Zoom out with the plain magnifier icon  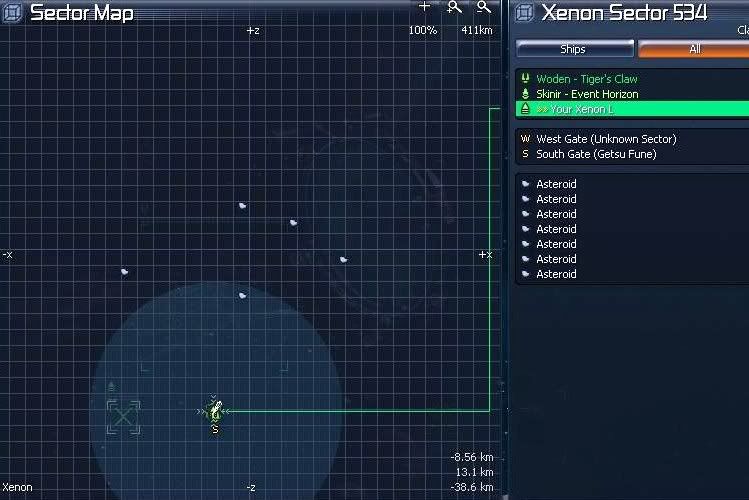483,7
